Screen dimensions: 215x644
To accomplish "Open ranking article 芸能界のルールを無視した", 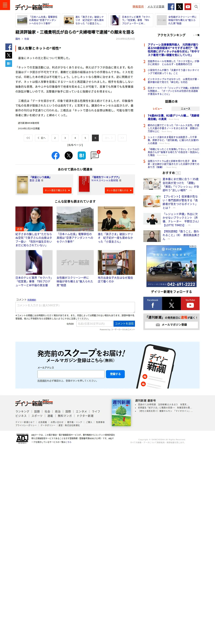I will [x=173, y=63].
